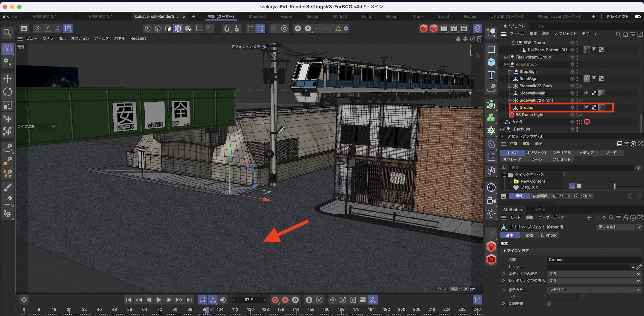Toggle the New Layout switch
Viewport: 644px width, 316px height.
coord(637,16)
